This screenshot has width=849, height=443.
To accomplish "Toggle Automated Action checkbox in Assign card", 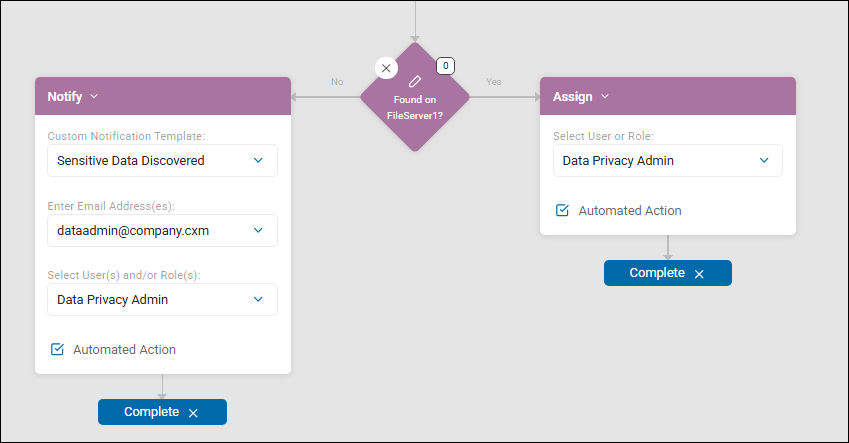I will [x=563, y=210].
